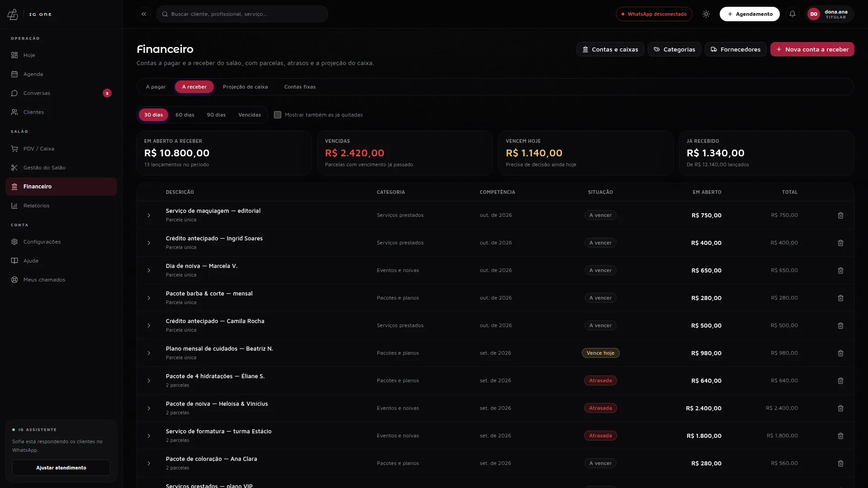Create a new Agendamento
This screenshot has width=868, height=488.
[x=749, y=14]
